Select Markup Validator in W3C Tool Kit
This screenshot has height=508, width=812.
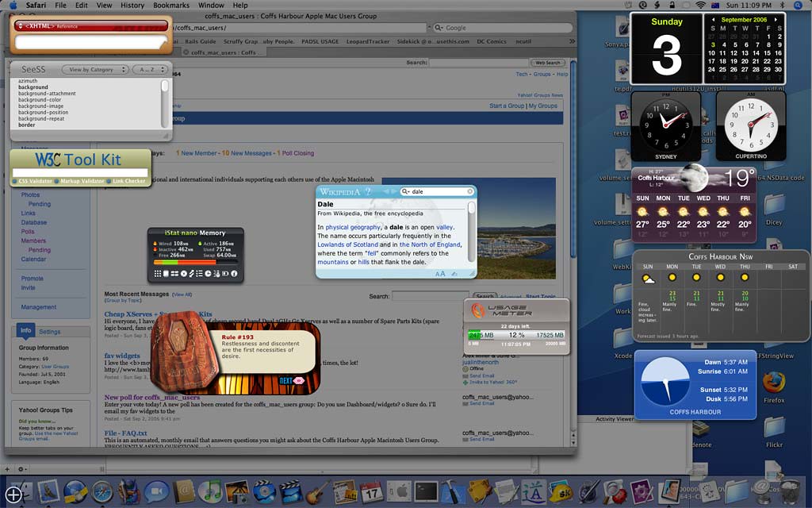coord(79,181)
